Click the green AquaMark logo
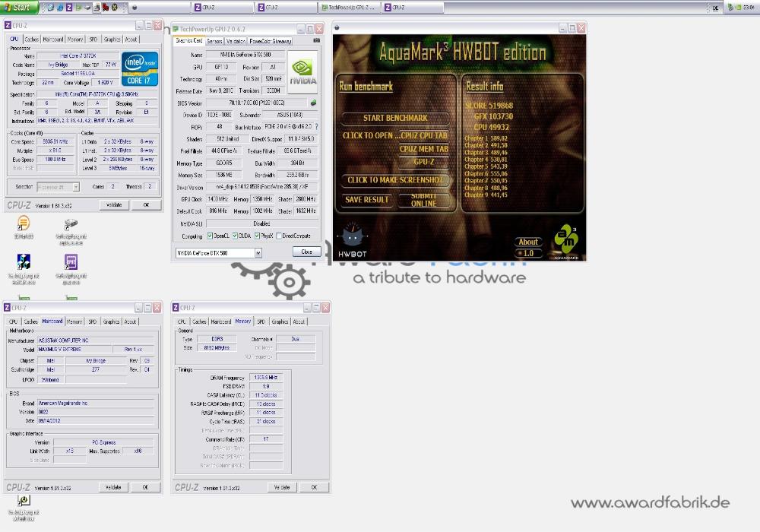The width and height of the screenshot is (760, 532). point(566,239)
